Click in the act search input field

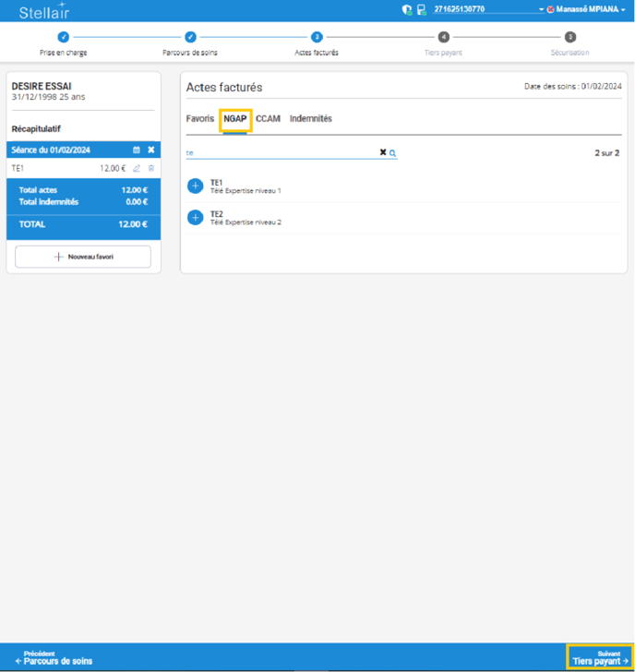tap(277, 153)
